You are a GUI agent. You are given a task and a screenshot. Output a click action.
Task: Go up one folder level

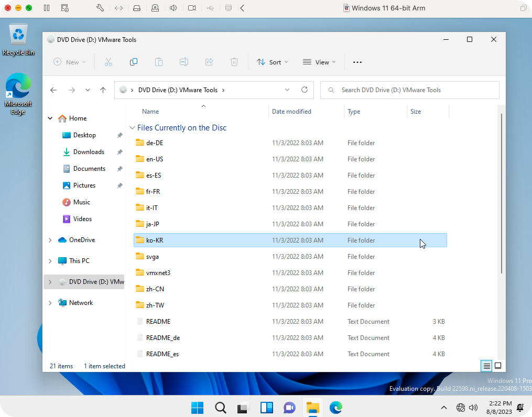coord(103,90)
